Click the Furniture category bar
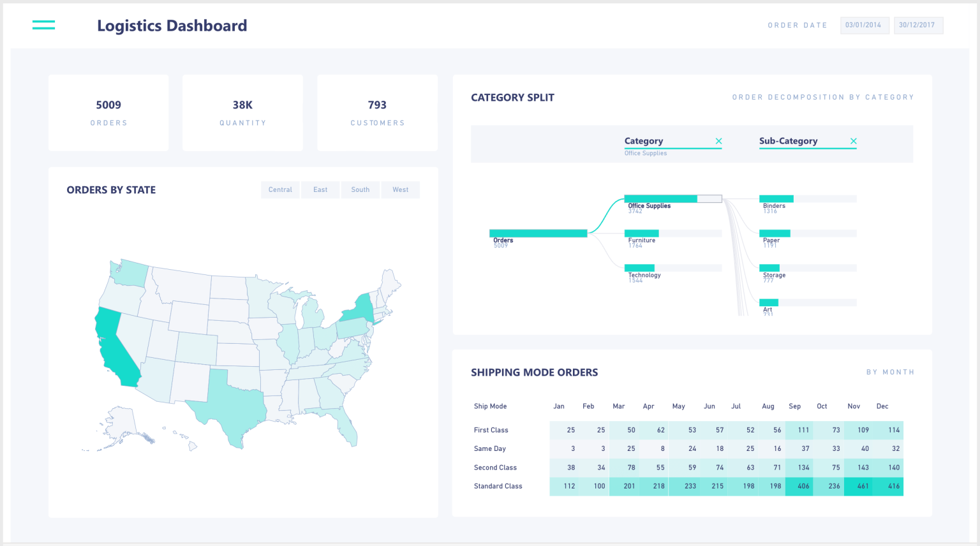This screenshot has width=980, height=546. [641, 233]
